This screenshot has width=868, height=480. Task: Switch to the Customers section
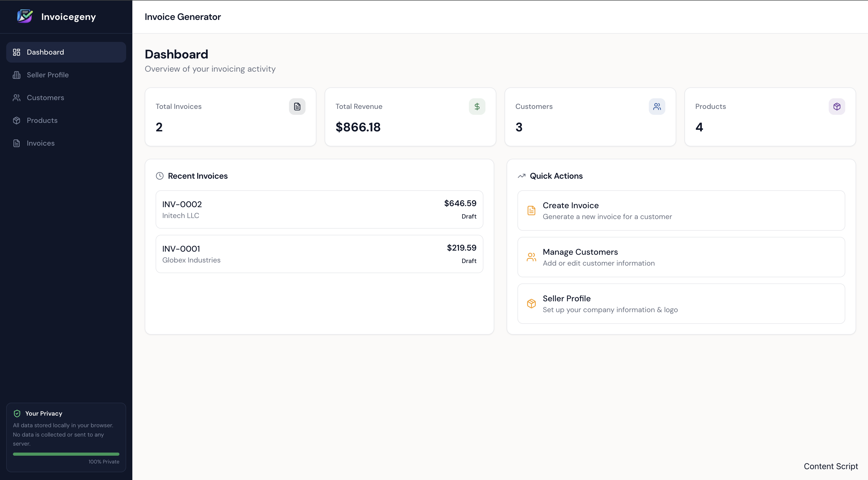coord(45,97)
